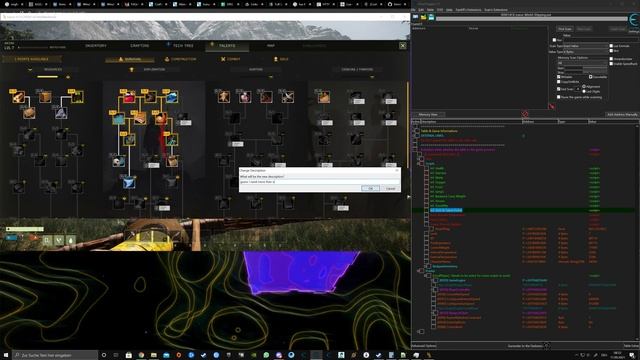Viewport: 640px width, 360px height.
Task: Toggle the Writable checkbox
Action: click(x=559, y=77)
